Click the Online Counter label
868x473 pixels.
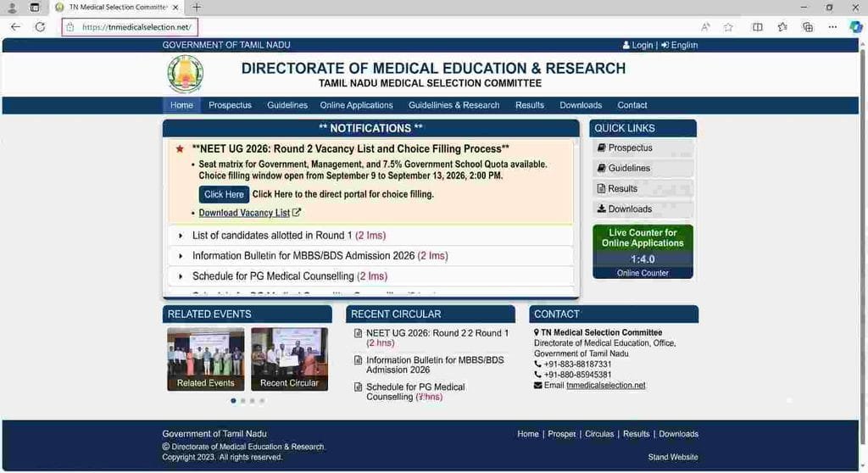[x=643, y=273]
